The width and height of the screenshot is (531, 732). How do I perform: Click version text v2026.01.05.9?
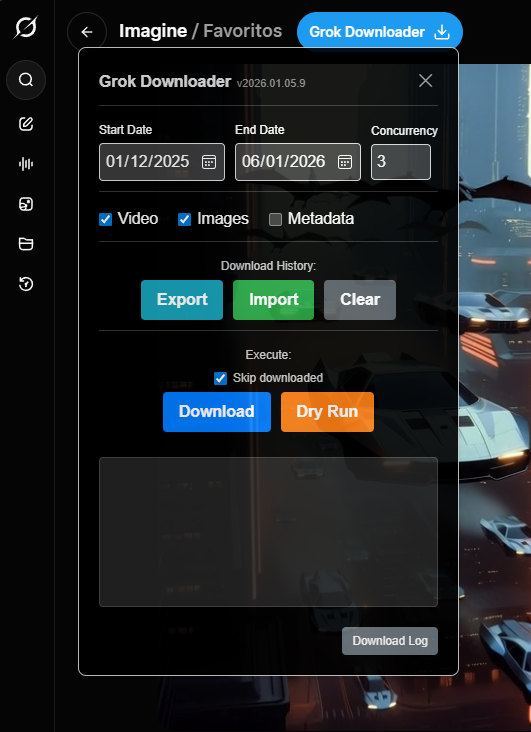coord(271,83)
